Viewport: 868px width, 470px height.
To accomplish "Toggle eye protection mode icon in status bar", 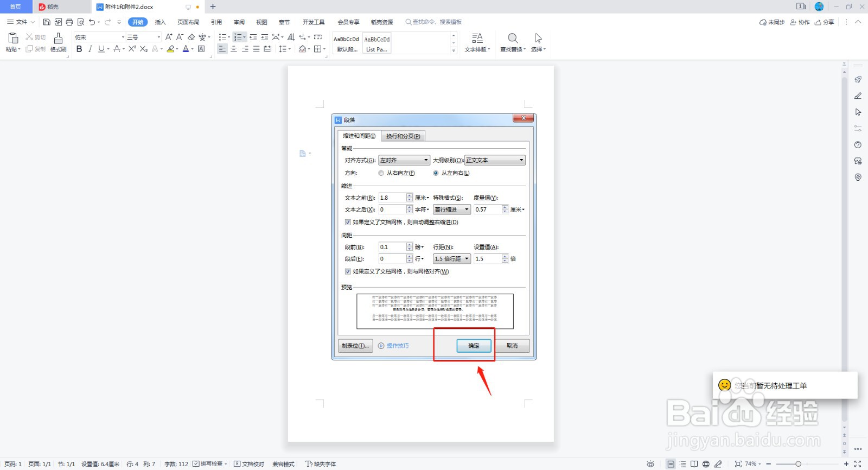I will tap(650, 464).
